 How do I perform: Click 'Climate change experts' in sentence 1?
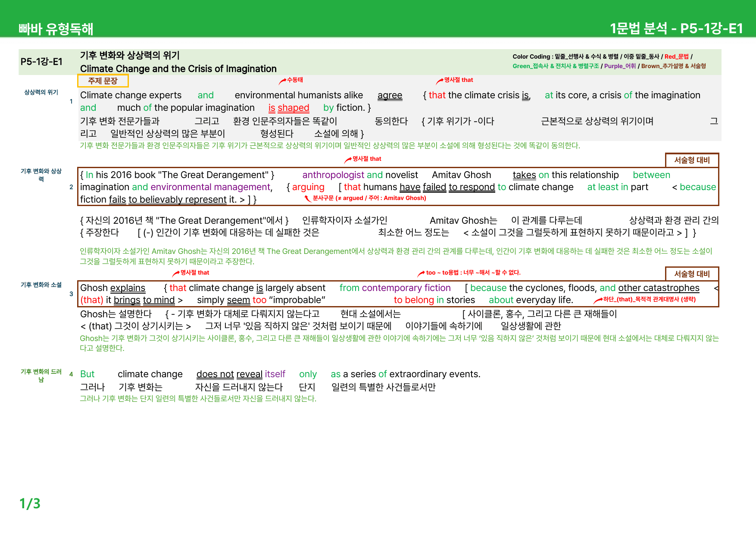coord(131,95)
